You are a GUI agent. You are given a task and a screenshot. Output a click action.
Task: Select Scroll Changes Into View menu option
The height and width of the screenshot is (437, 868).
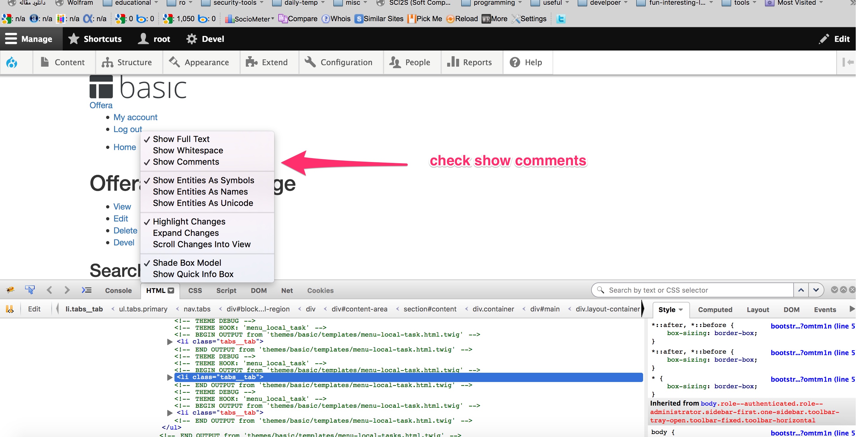(x=202, y=244)
